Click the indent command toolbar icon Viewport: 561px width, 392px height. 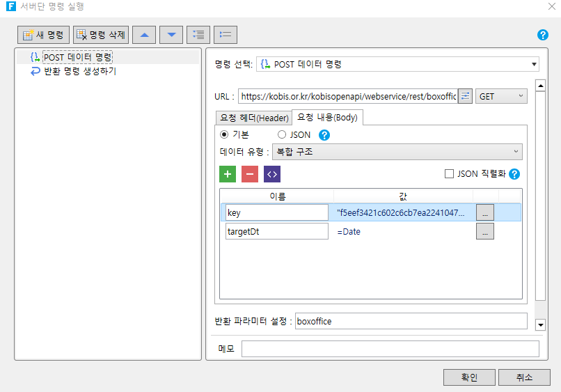tap(198, 34)
